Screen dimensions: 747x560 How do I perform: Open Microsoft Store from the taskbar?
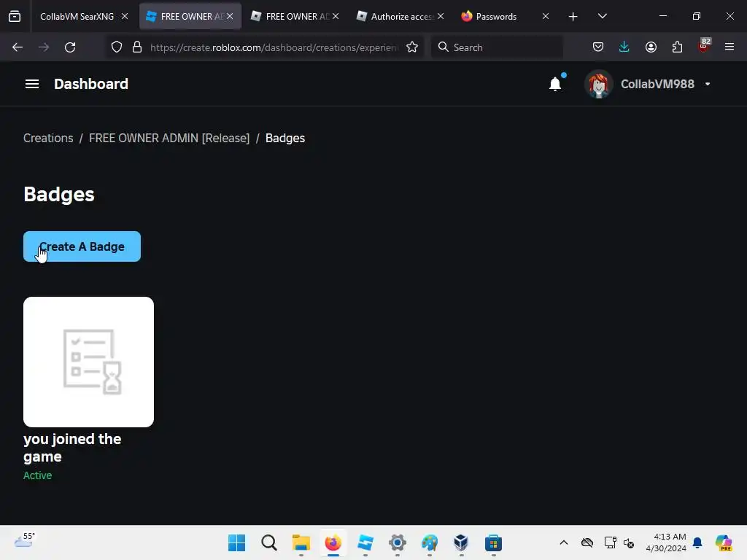point(494,542)
